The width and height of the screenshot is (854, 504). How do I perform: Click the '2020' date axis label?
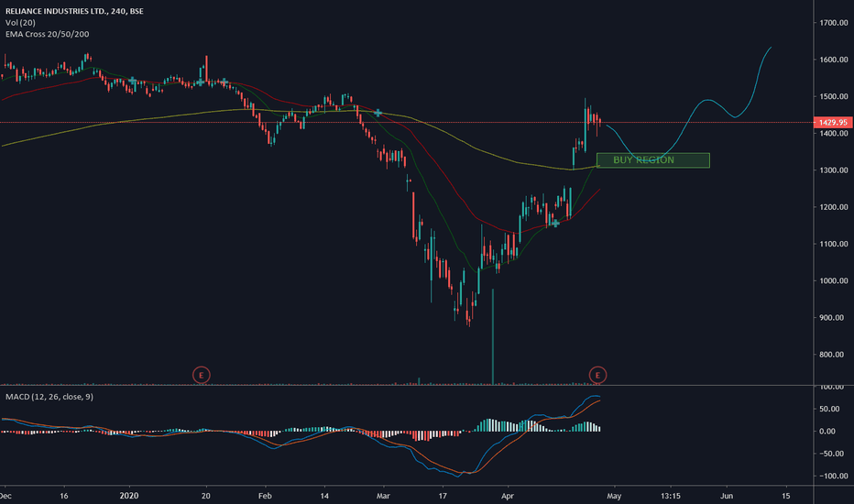129,495
